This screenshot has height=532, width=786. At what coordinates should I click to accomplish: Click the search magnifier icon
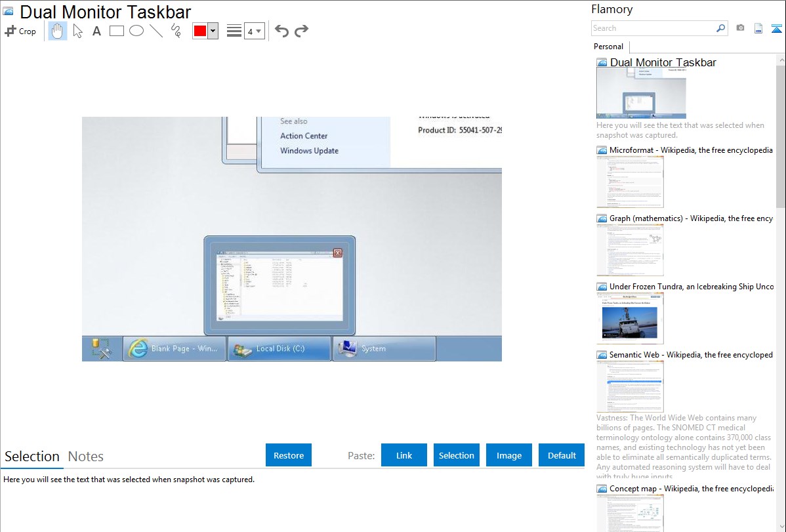tap(720, 28)
